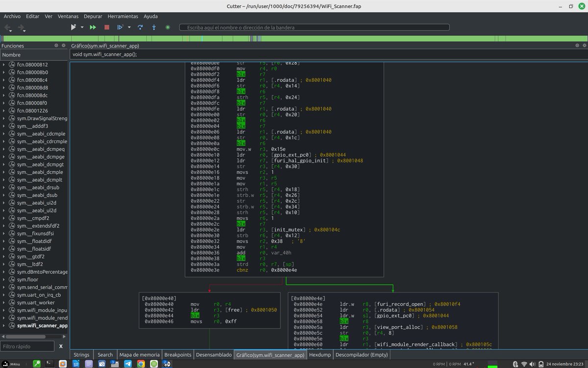Screen dimensions: 588x368
Task: Open the M4nu system menu in taskbar
Action: [x=12, y=364]
